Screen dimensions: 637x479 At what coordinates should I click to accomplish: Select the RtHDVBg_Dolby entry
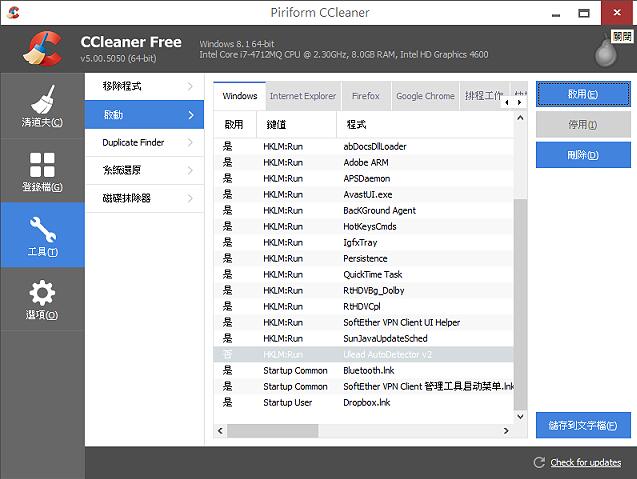click(364, 290)
